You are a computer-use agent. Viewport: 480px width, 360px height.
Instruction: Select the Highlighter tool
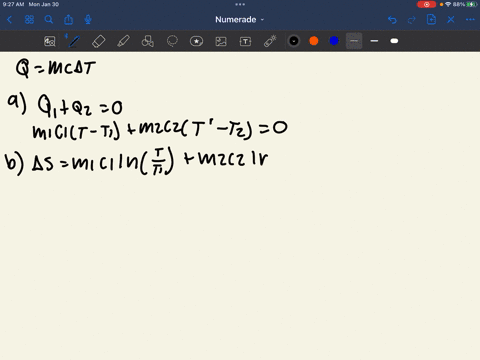[123, 41]
